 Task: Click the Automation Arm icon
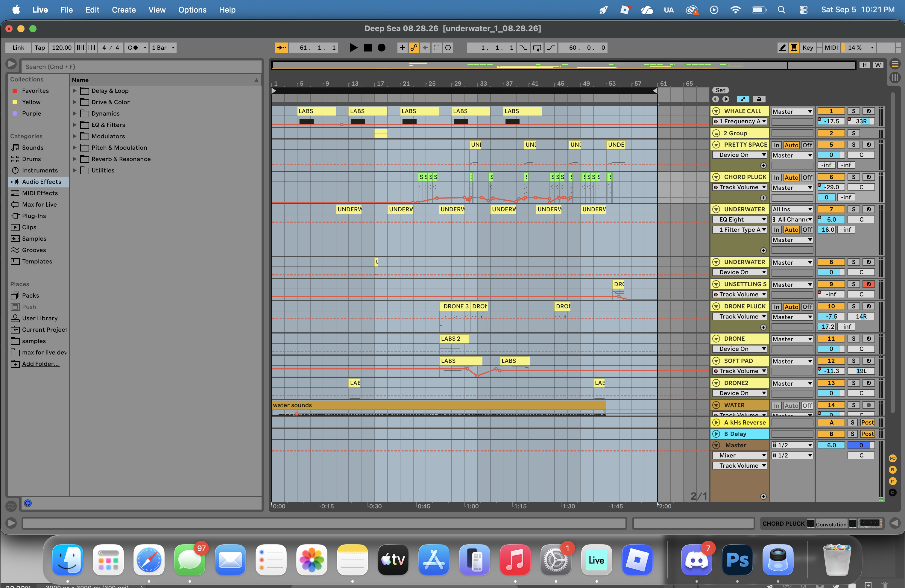point(414,48)
